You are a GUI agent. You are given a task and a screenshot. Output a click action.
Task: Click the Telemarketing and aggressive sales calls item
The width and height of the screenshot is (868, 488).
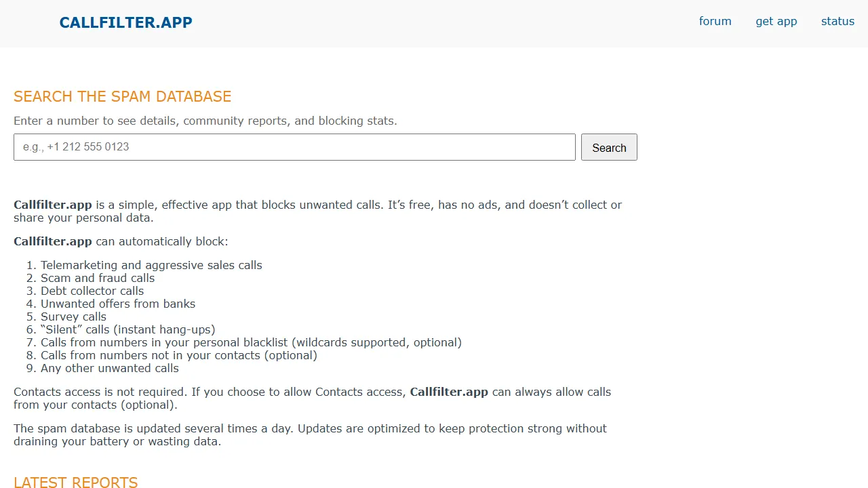151,265
